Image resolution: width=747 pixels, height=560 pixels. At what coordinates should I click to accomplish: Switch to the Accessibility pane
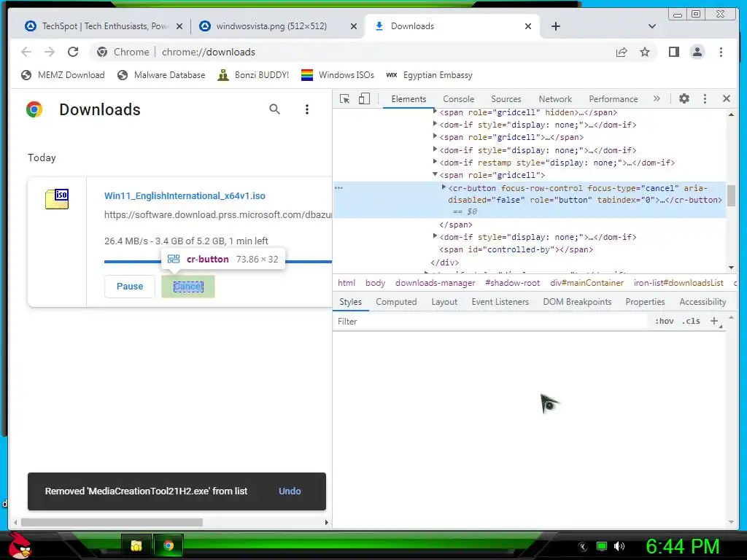[703, 302]
